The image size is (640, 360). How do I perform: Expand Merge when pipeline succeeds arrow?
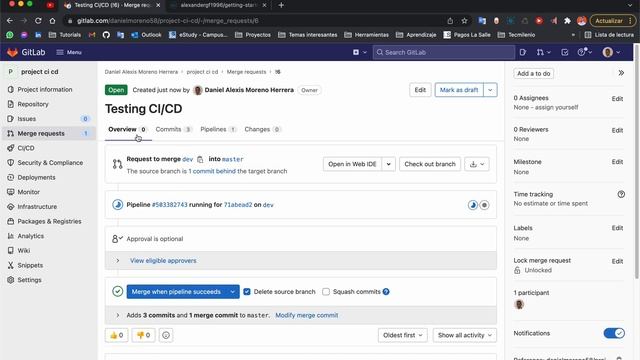232,291
